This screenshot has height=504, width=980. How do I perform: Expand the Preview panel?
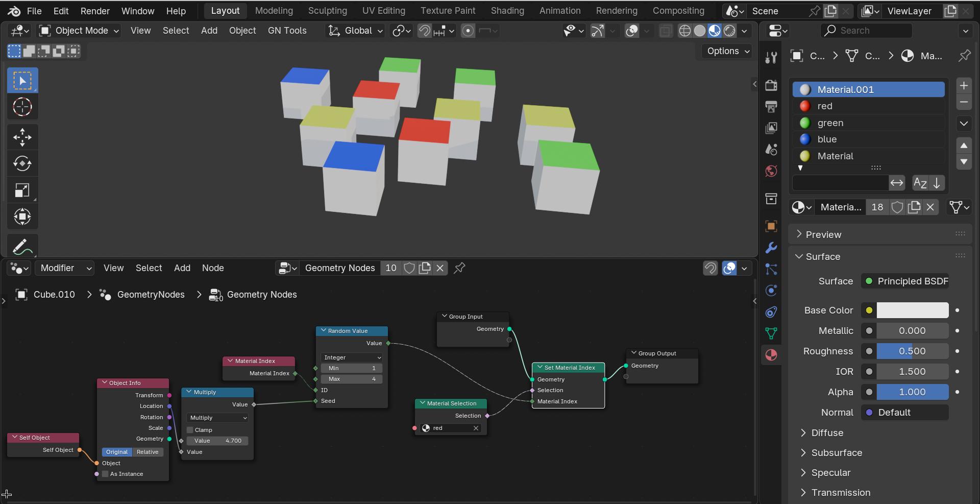point(823,234)
